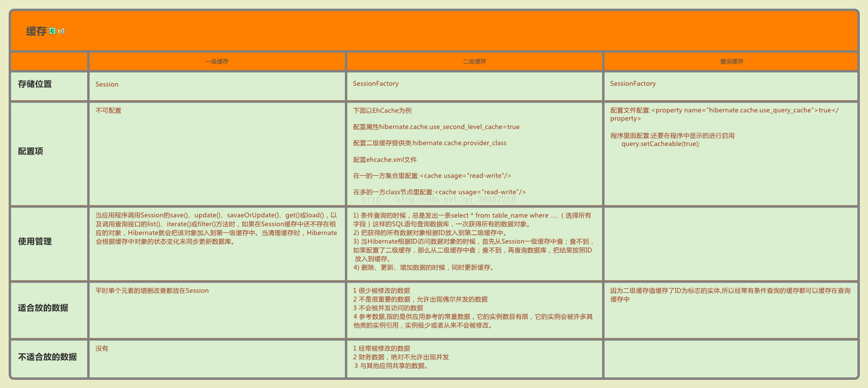Click the green C icon beside the title
This screenshot has width=868, height=388.
[x=53, y=31]
